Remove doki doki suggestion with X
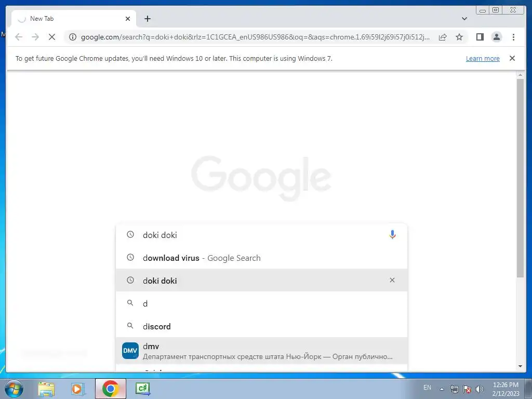The image size is (532, 399). pyautogui.click(x=392, y=280)
